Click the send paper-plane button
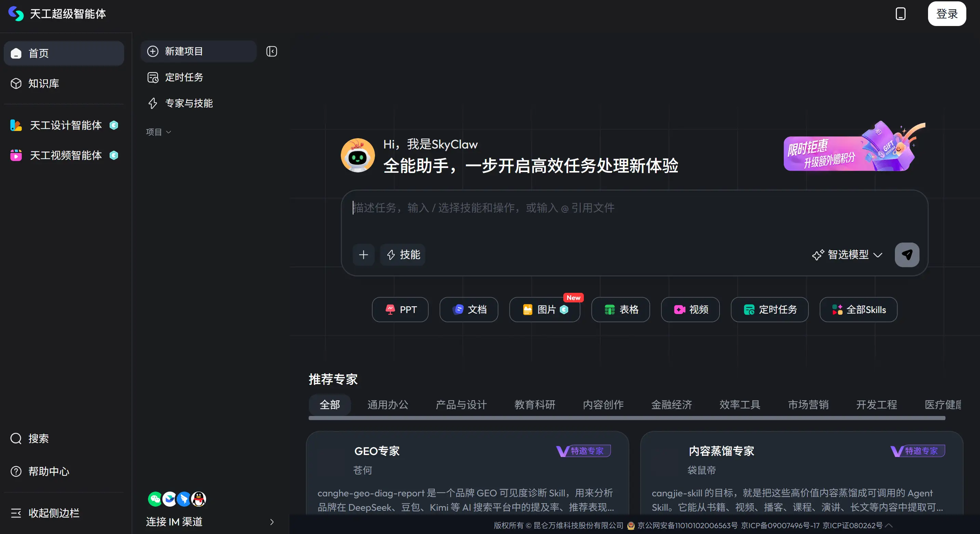 pyautogui.click(x=907, y=255)
